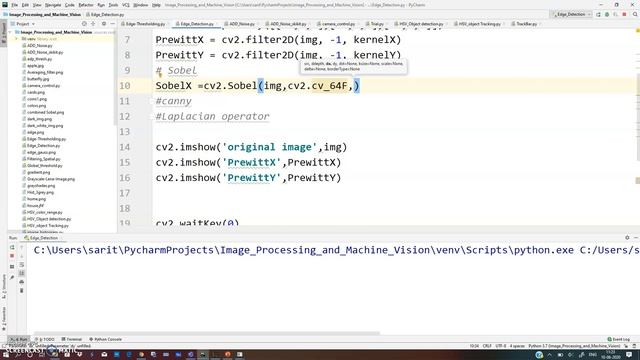Click the UTF-8 encoding status entry

[x=501, y=346]
